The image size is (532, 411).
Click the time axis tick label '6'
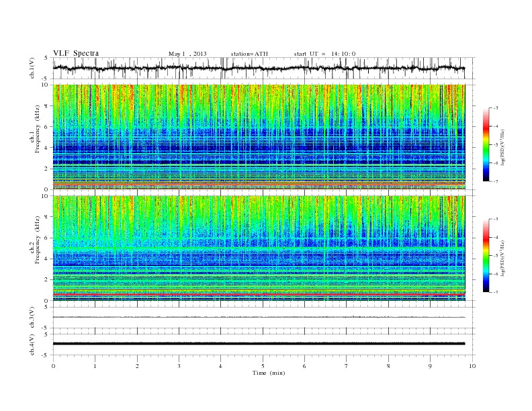pyautogui.click(x=304, y=366)
